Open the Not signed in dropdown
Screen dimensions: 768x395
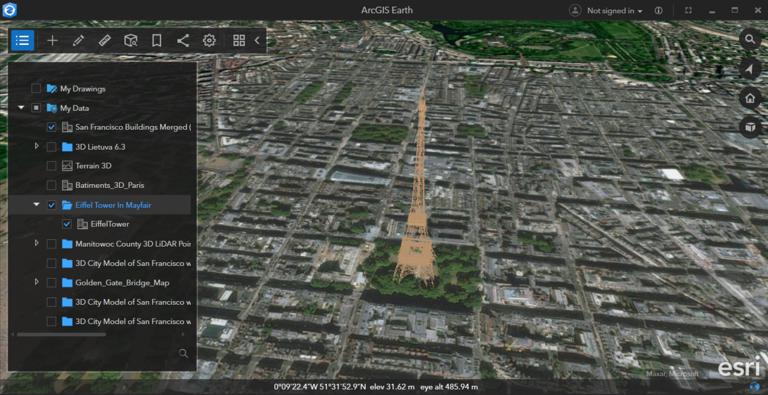pos(615,11)
